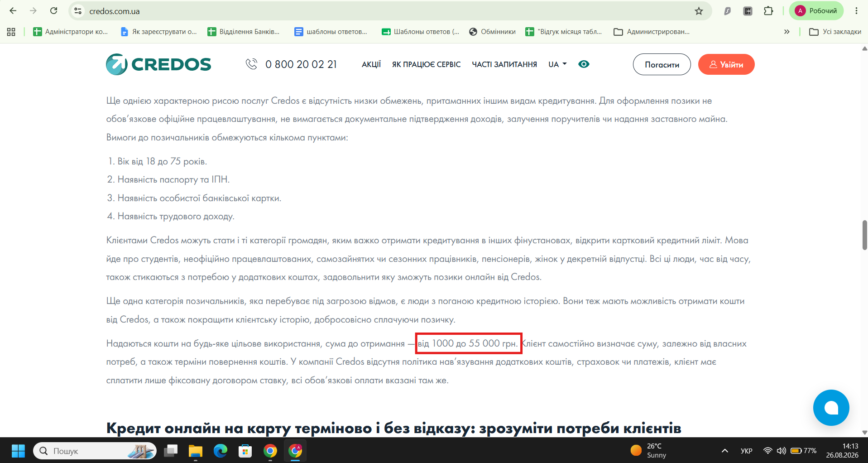Open the Робочий profile menu

[816, 11]
